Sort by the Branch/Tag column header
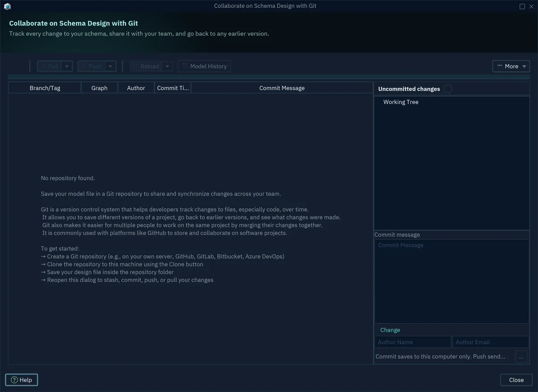538x392 pixels. click(45, 88)
